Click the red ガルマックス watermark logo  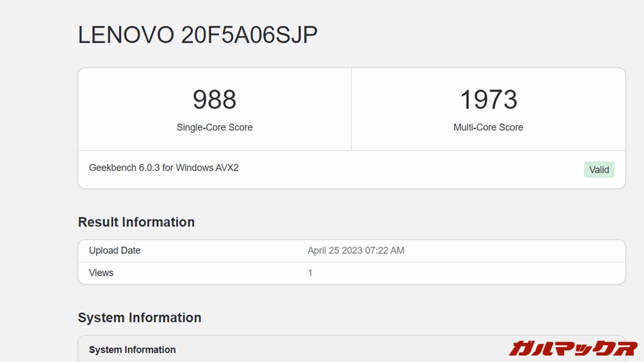573,348
